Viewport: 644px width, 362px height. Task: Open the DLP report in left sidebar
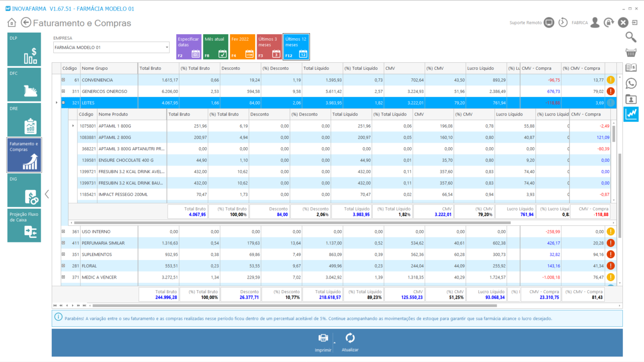[x=24, y=49]
